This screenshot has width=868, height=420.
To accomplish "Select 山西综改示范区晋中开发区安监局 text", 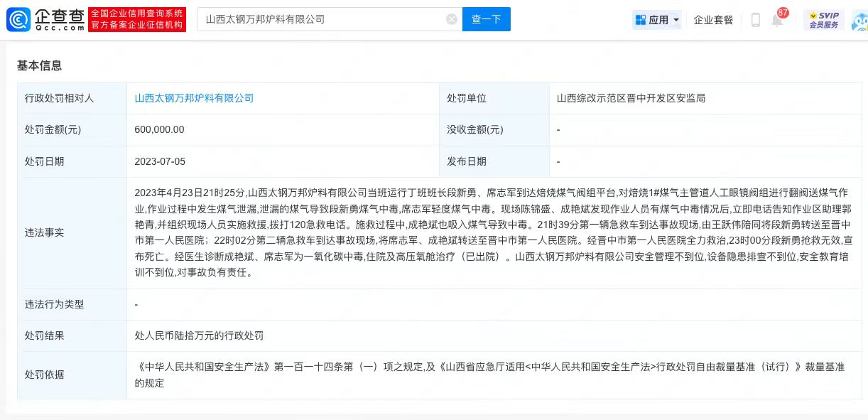I will (x=631, y=98).
